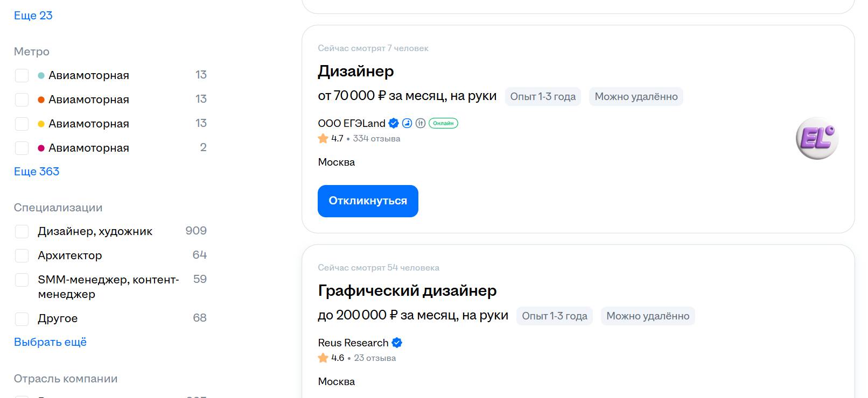Click the star rating 4.7 icon
This screenshot has height=398, width=868.
[323, 139]
